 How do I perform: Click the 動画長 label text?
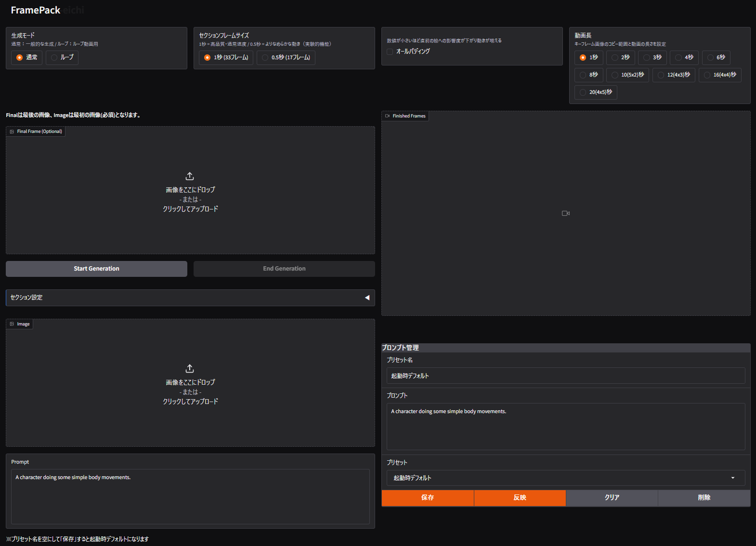click(583, 36)
